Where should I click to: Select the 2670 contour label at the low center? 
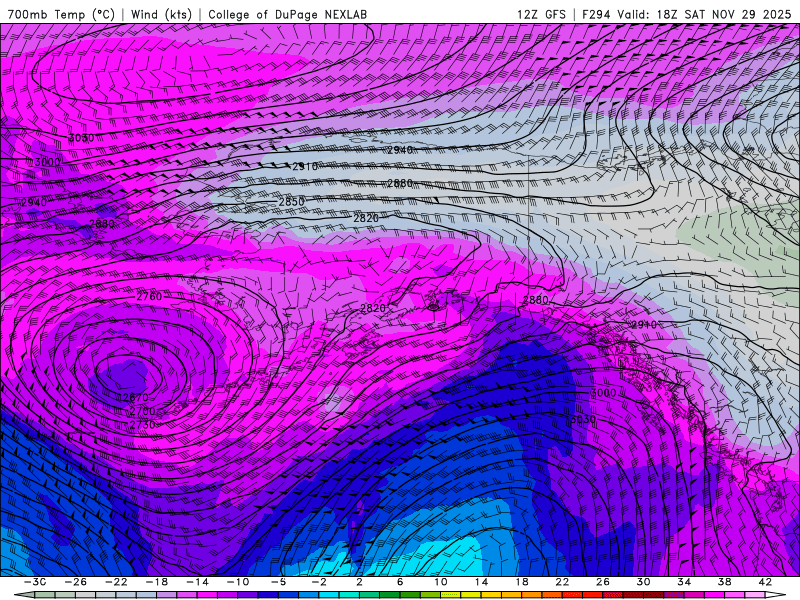coord(136,397)
